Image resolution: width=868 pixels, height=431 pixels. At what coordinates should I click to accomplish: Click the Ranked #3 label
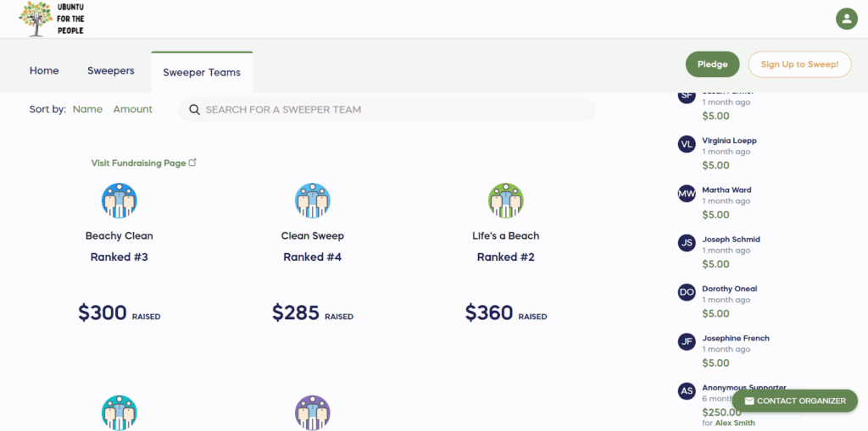(x=119, y=257)
